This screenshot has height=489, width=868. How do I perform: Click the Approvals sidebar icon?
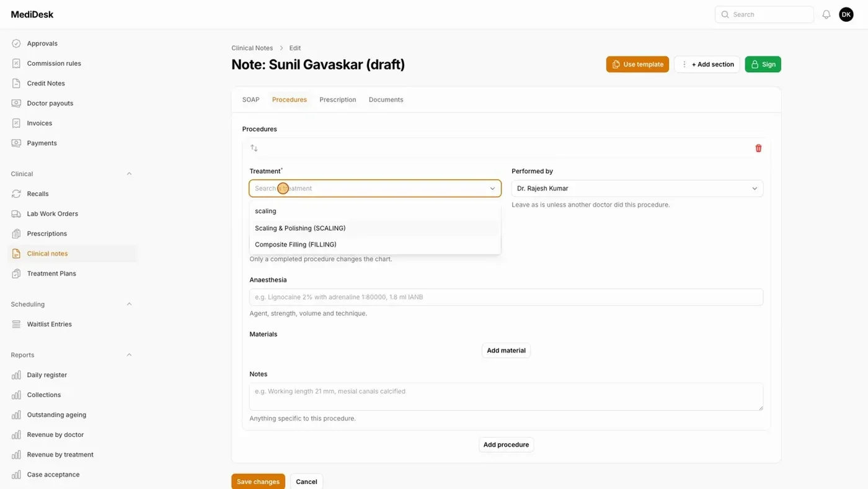click(16, 43)
